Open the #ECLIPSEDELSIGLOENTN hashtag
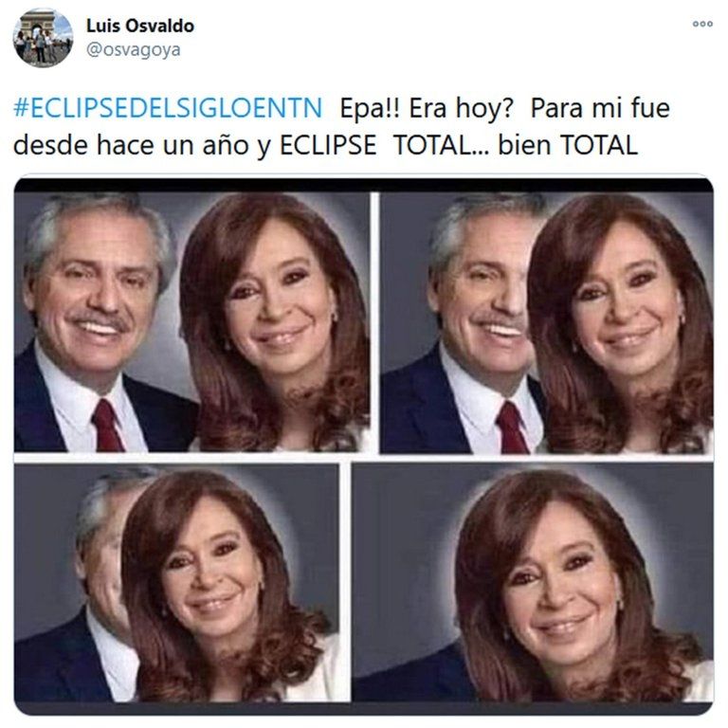Image resolution: width=728 pixels, height=728 pixels. pyautogui.click(x=168, y=108)
